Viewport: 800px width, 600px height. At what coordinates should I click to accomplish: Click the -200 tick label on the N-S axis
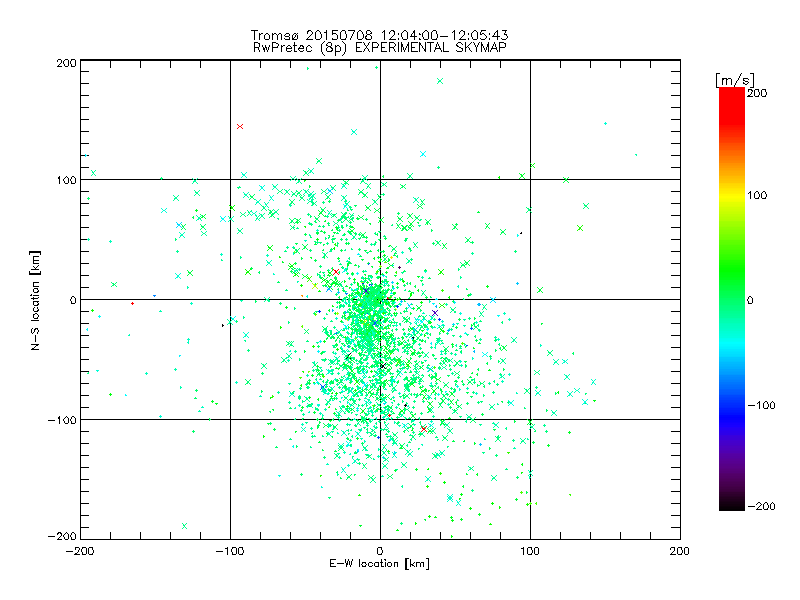coord(62,536)
